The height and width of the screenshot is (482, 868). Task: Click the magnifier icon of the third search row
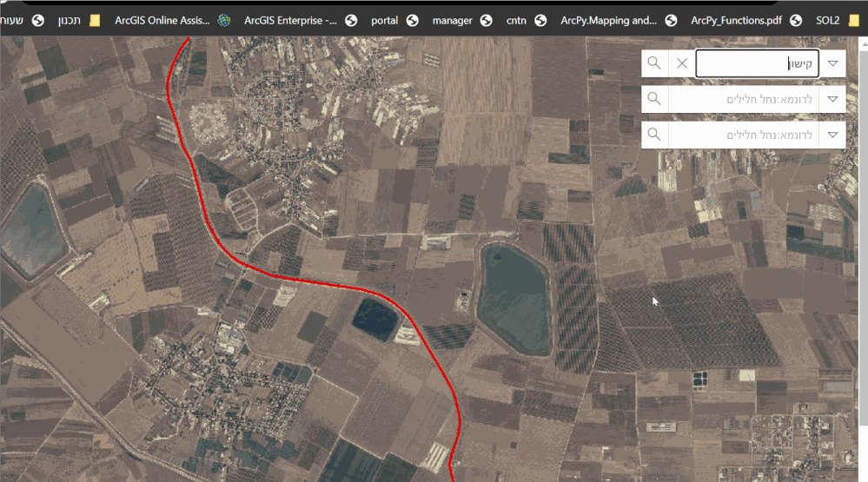(x=654, y=135)
